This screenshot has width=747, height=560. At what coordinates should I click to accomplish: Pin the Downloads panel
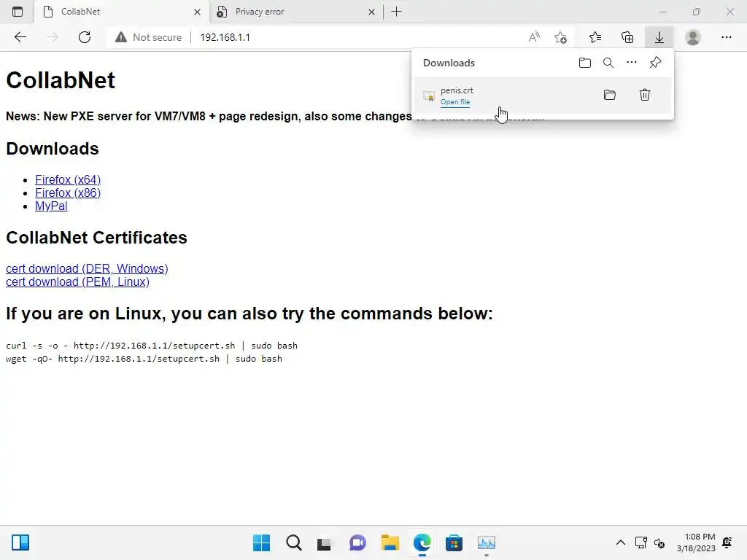point(656,63)
